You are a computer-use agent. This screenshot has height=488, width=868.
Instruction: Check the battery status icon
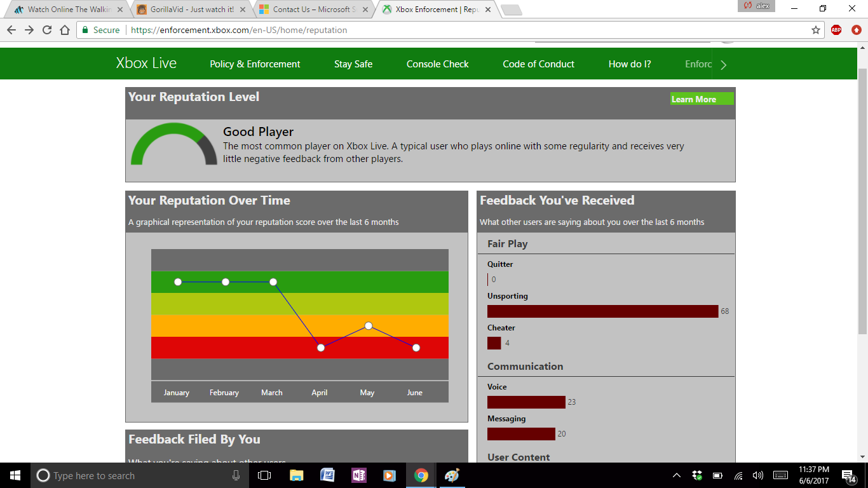point(717,475)
